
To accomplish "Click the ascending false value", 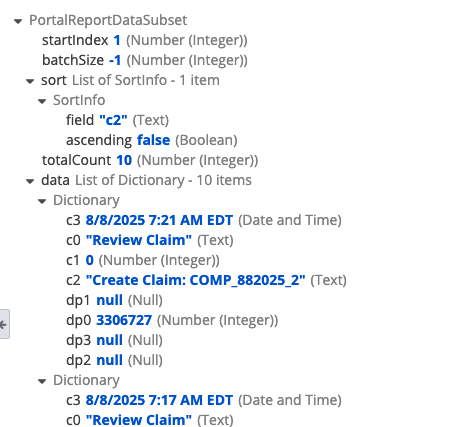I will [x=153, y=140].
